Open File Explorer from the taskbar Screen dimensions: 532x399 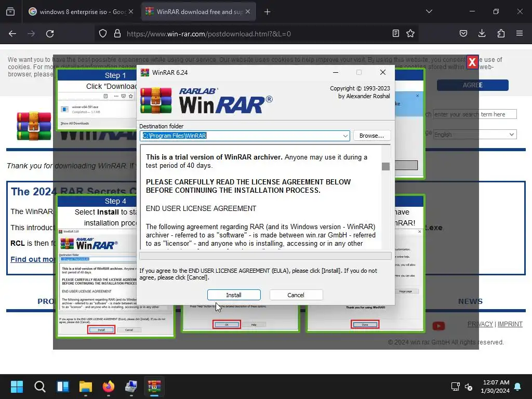[86, 387]
